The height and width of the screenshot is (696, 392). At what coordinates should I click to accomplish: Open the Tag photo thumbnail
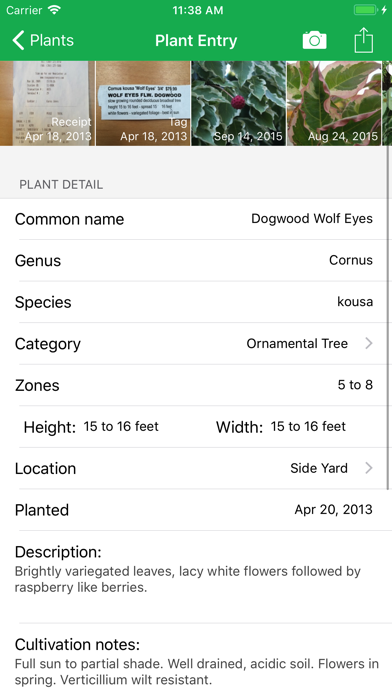click(143, 103)
